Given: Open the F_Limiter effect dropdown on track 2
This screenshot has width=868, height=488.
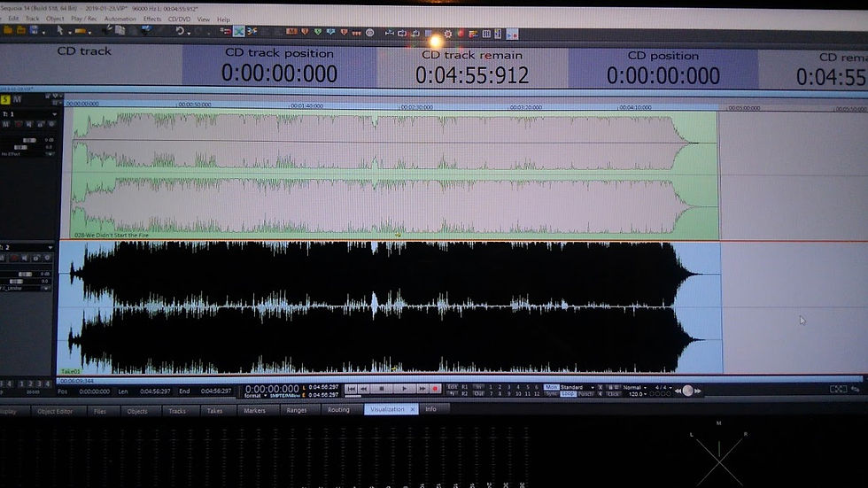Looking at the screenshot, I should (45, 289).
